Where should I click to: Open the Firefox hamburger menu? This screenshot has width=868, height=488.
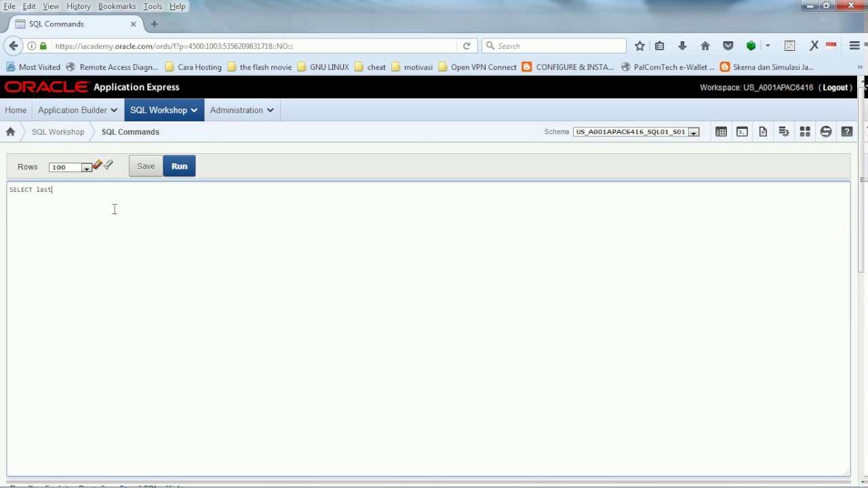[x=854, y=46]
